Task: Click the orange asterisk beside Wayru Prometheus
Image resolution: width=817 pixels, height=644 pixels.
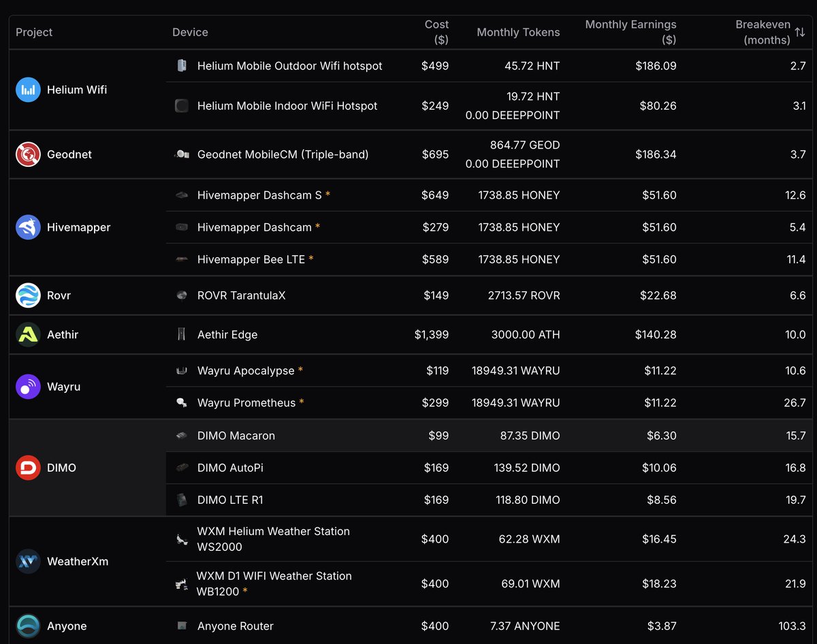Action: pyautogui.click(x=302, y=402)
